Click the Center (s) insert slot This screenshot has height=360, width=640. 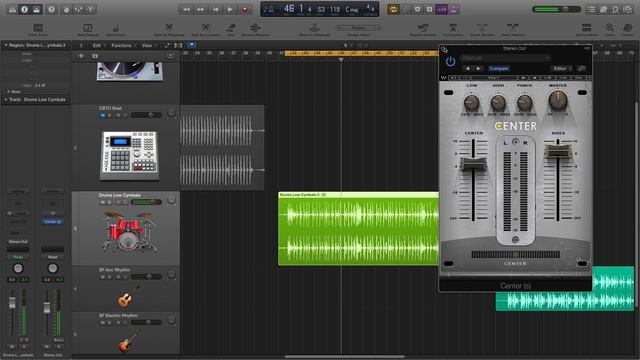[x=53, y=222]
